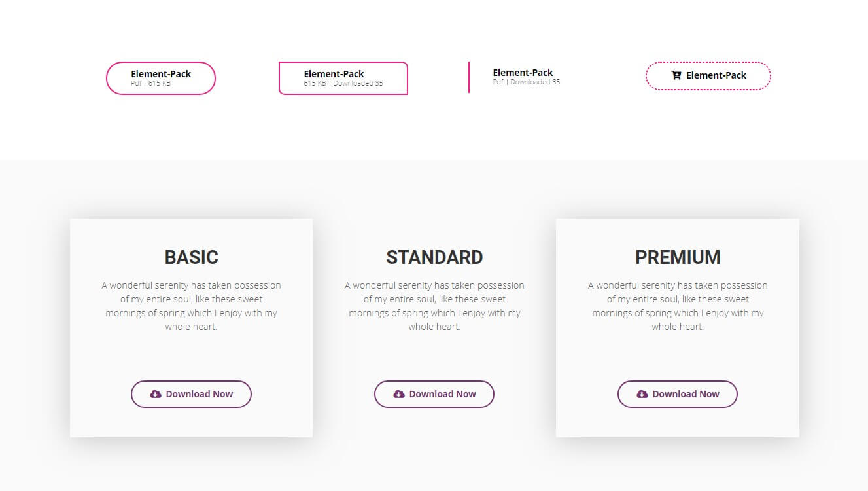
Task: Click the cloud download icon in PREMIUM card
Action: point(642,394)
